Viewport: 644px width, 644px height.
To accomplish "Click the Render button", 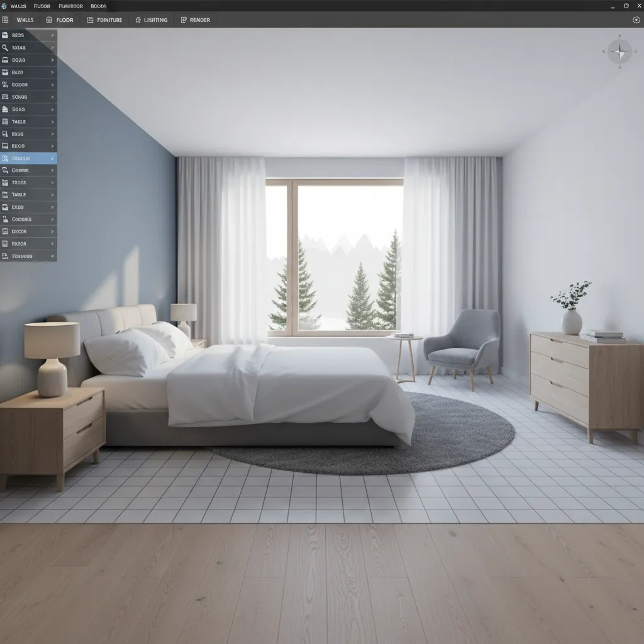I will pyautogui.click(x=196, y=19).
